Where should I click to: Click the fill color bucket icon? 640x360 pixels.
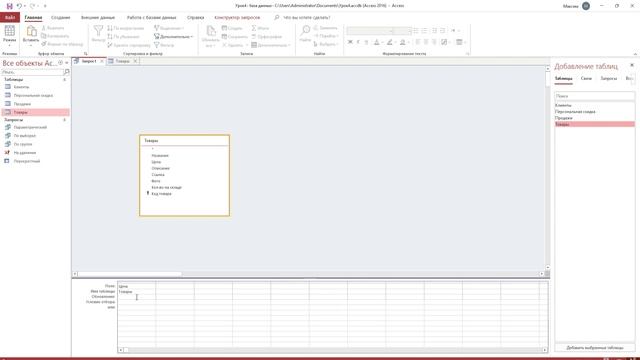point(402,42)
